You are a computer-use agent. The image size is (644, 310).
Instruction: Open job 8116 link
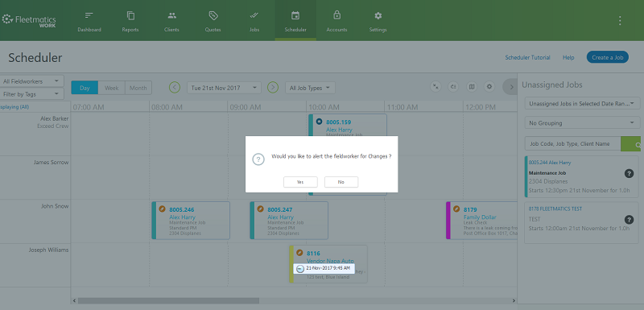click(313, 253)
